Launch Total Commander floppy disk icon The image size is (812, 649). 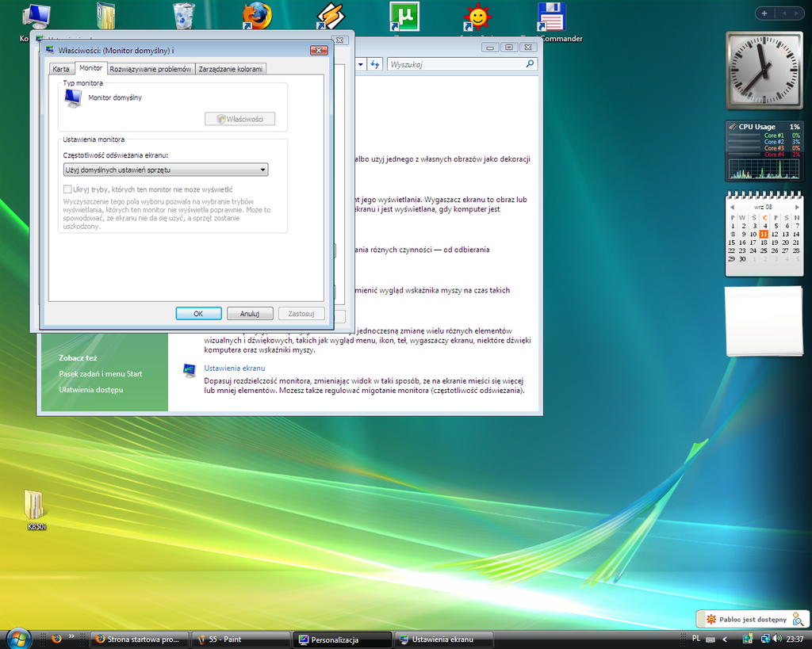(551, 16)
